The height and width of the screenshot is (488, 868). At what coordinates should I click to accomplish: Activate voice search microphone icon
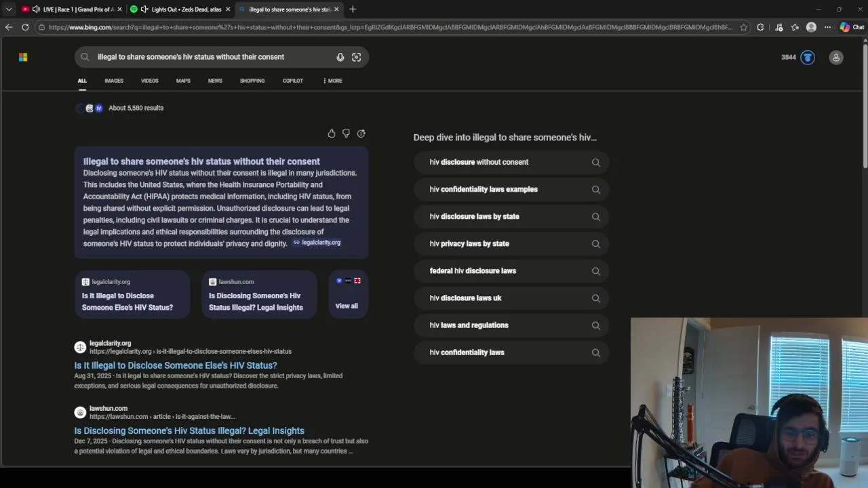point(340,57)
